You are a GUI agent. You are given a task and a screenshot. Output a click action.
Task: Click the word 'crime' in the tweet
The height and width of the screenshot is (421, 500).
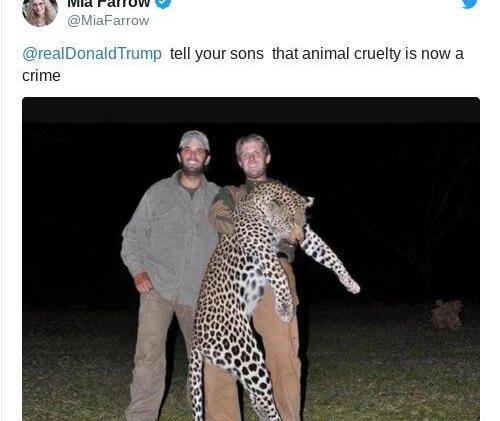click(41, 76)
